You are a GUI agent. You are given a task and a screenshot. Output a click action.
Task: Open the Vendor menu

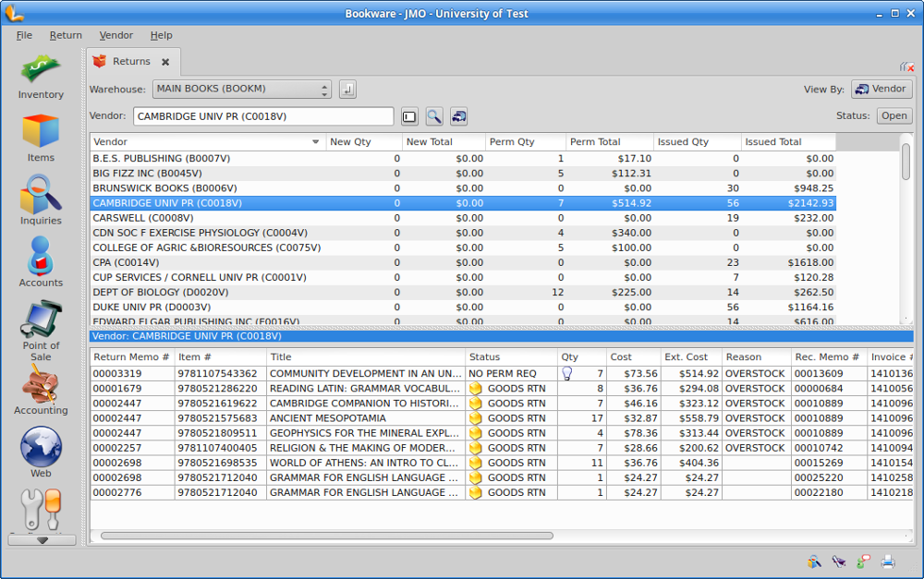point(116,35)
